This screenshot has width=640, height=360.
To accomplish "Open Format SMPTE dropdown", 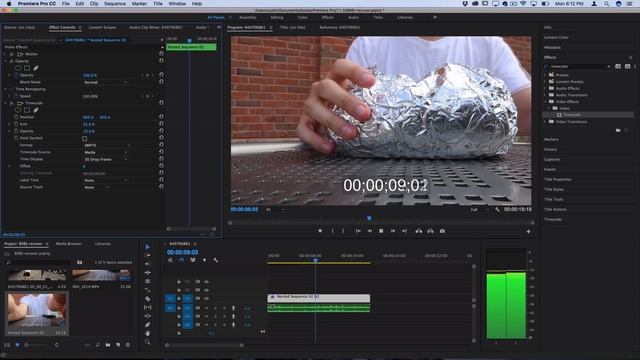I will (x=107, y=145).
